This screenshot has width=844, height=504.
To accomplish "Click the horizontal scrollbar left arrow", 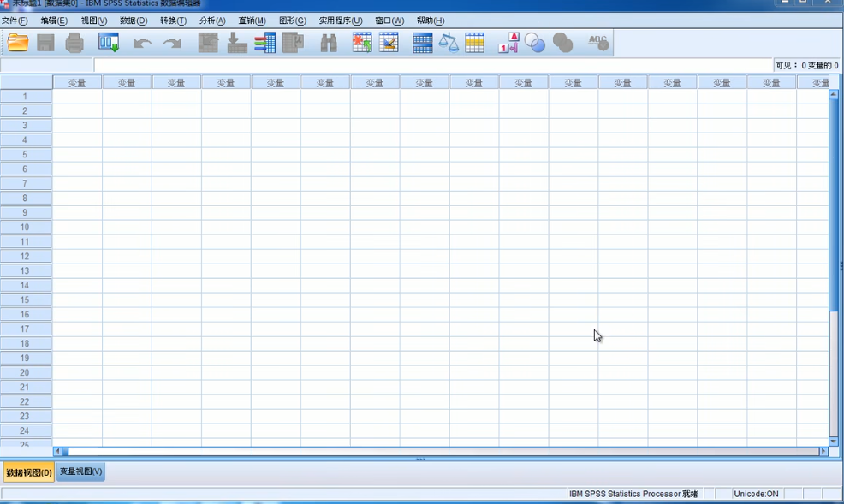I will pyautogui.click(x=57, y=451).
